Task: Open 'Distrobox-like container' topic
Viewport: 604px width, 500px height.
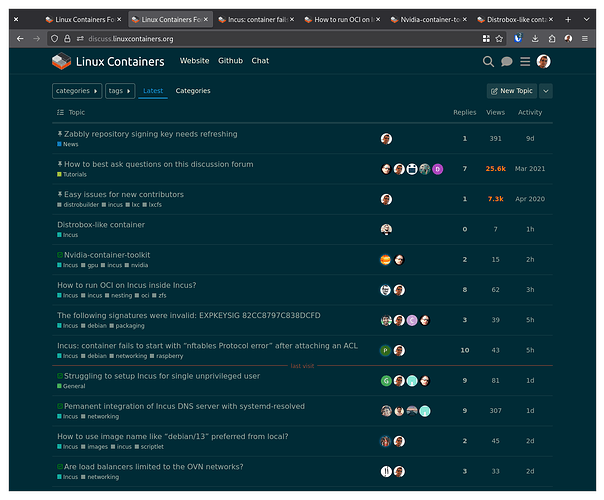Action: (x=101, y=225)
